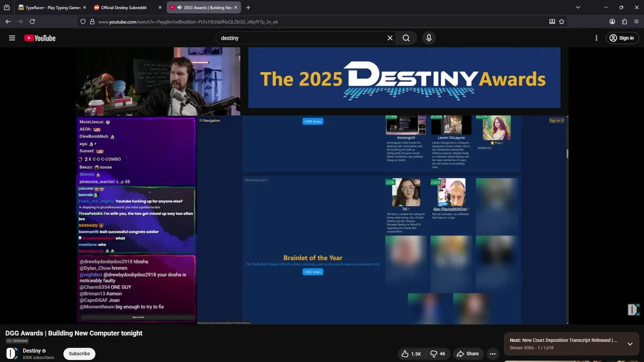Open more actions ellipsis under video
Viewport: 644px width, 362px height.
[x=493, y=354]
